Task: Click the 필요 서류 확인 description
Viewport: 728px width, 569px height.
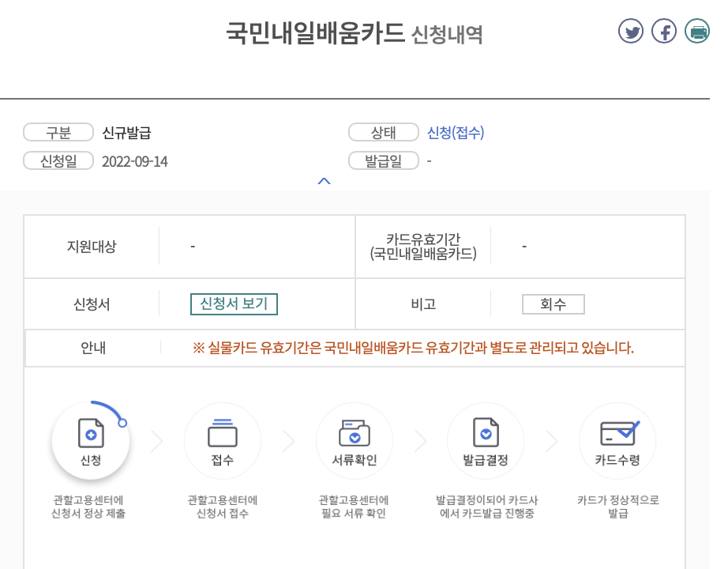Action: (354, 514)
